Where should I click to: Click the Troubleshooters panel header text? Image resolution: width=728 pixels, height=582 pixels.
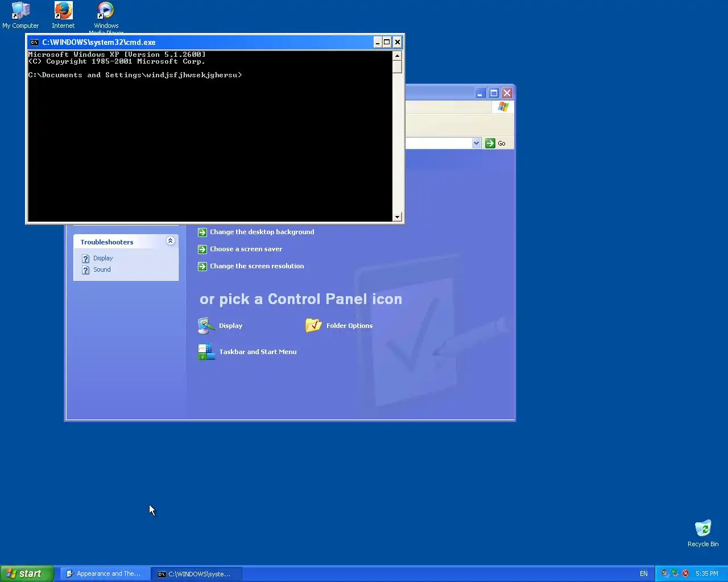coord(107,242)
